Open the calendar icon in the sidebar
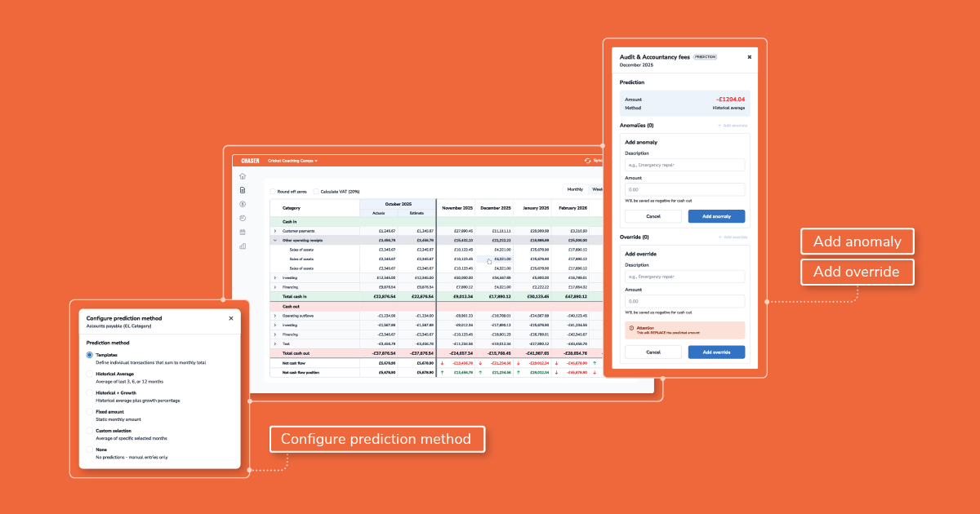 point(243,232)
